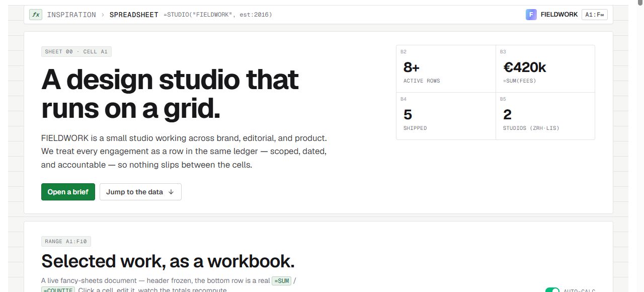Click the heading 'A design studio that runs on a grid.'
Viewport: 644px width, 292px height.
pyautogui.click(x=170, y=94)
